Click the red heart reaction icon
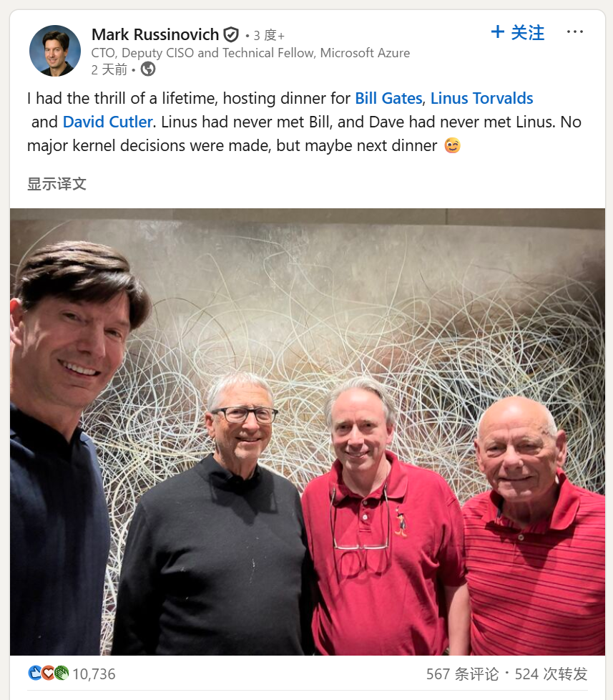 pyautogui.click(x=48, y=673)
